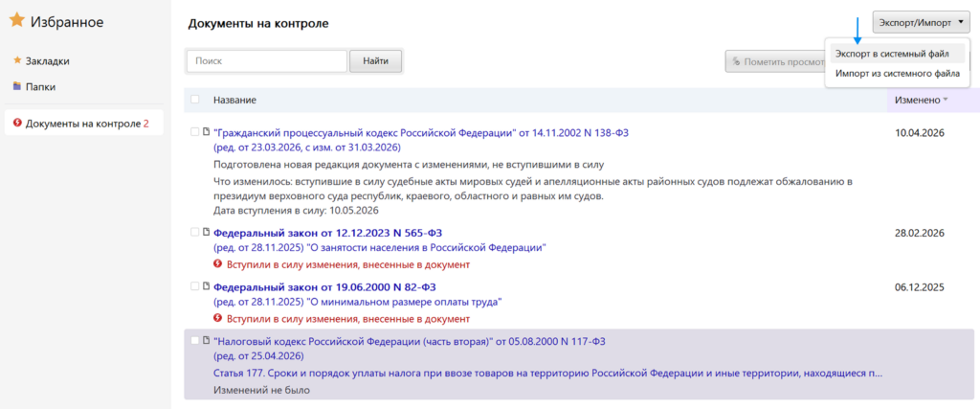The width and height of the screenshot is (980, 409).
Task: Click document icon of Гражданский процессуальный кодекс row
Action: (206, 131)
